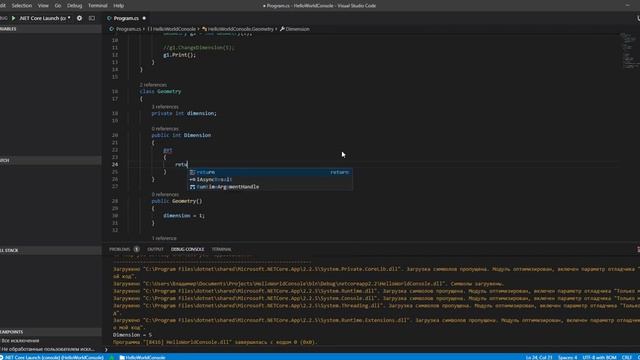The image size is (640, 360).
Task: Open the Selection menu
Action: coord(22,6)
